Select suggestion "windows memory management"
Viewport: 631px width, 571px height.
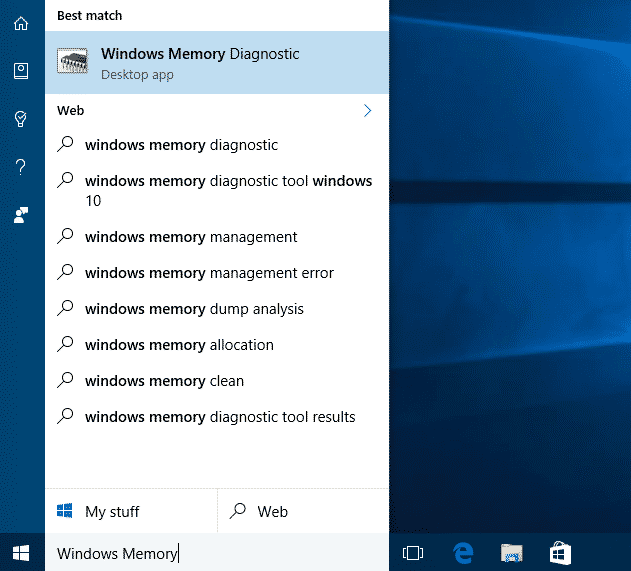(x=217, y=237)
